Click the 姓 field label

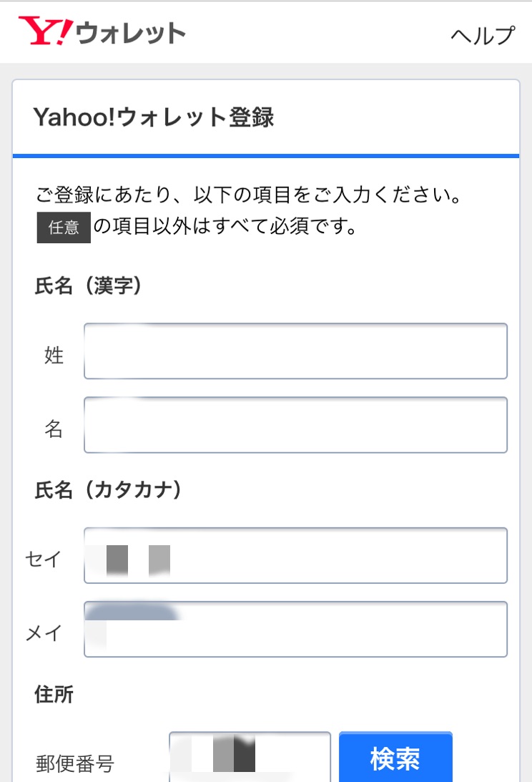(x=54, y=356)
